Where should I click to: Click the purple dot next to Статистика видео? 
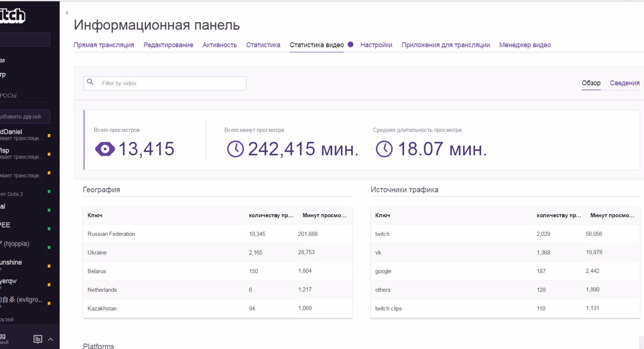click(x=350, y=44)
